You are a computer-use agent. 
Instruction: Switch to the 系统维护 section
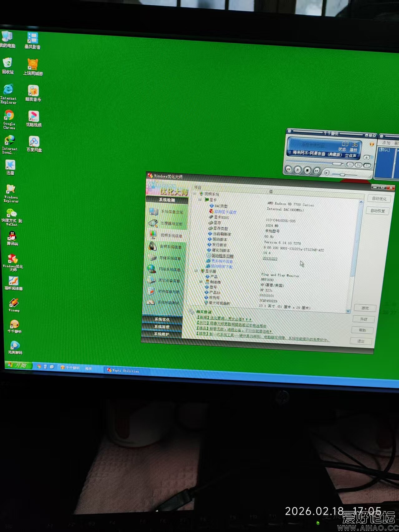pyautogui.click(x=161, y=334)
